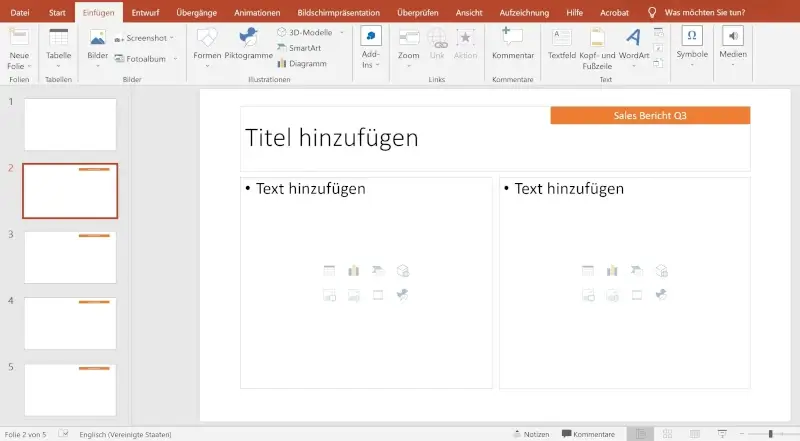The height and width of the screenshot is (441, 800).
Task: Switch to the Start tab
Action: click(57, 12)
